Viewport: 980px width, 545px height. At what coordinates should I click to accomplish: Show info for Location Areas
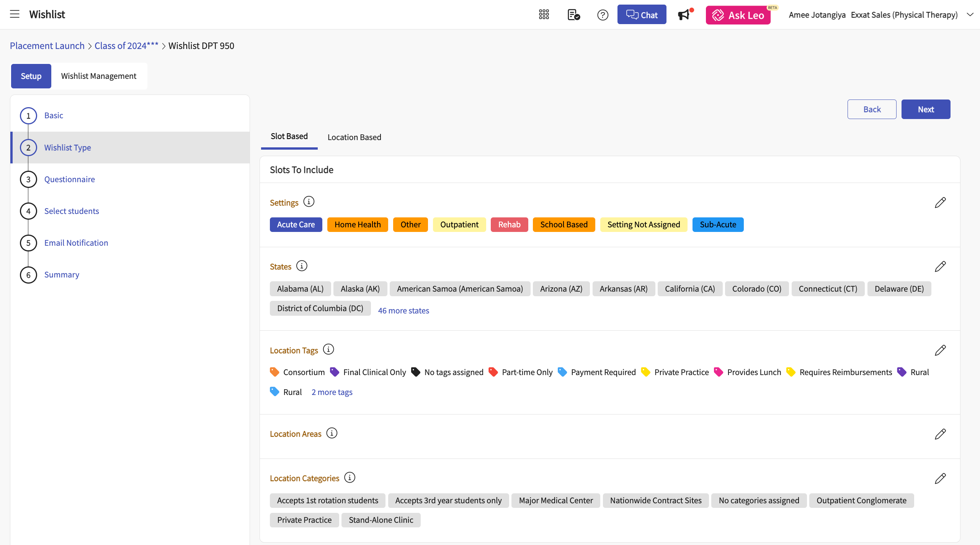coord(332,433)
